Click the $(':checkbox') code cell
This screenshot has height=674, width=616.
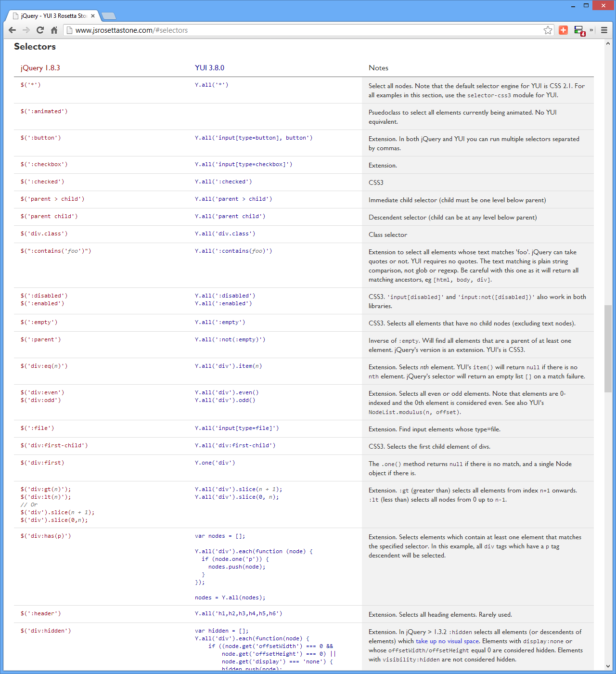(x=44, y=164)
